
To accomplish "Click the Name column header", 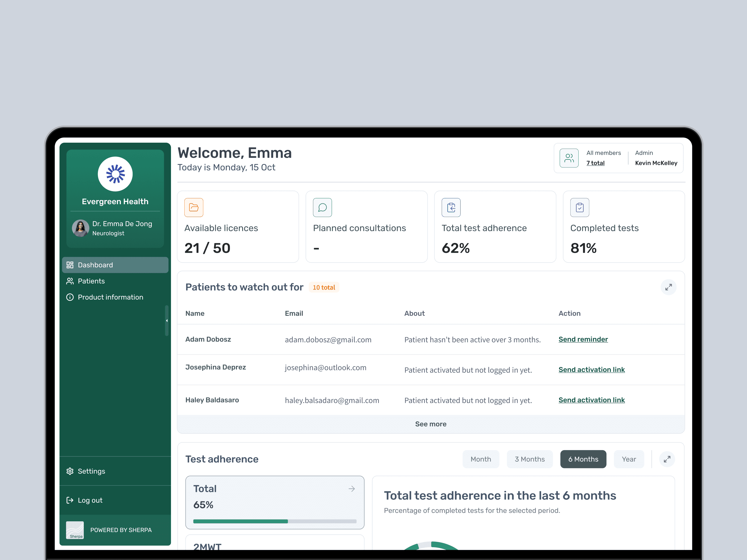I will pos(195,313).
